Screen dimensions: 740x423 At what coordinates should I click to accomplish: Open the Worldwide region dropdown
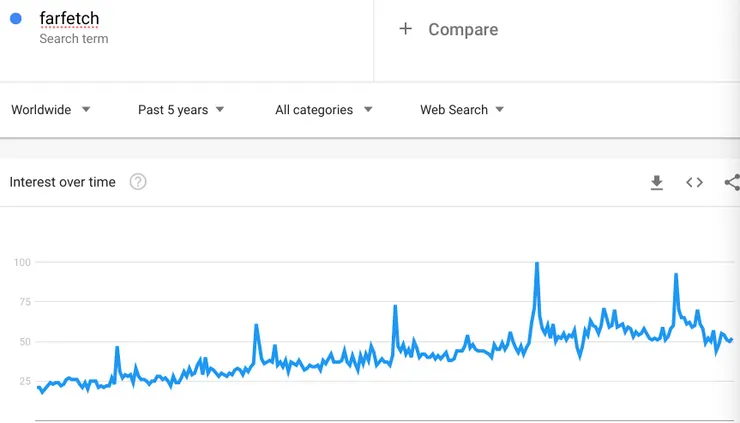pyautogui.click(x=51, y=110)
